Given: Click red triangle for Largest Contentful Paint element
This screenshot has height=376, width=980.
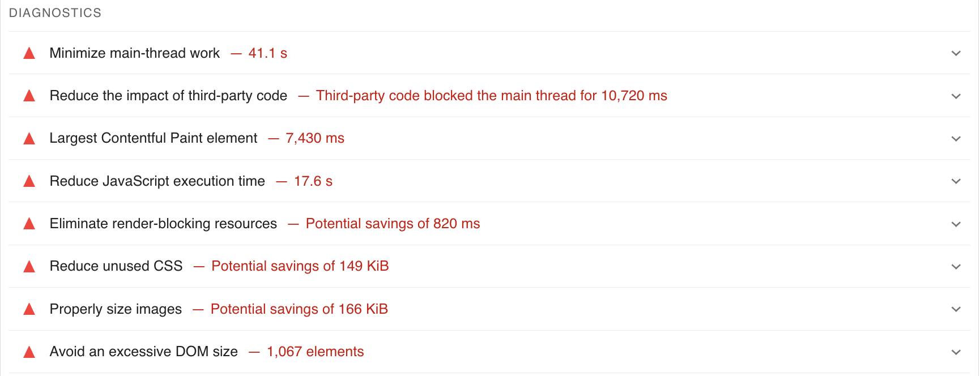Looking at the screenshot, I should pos(29,139).
